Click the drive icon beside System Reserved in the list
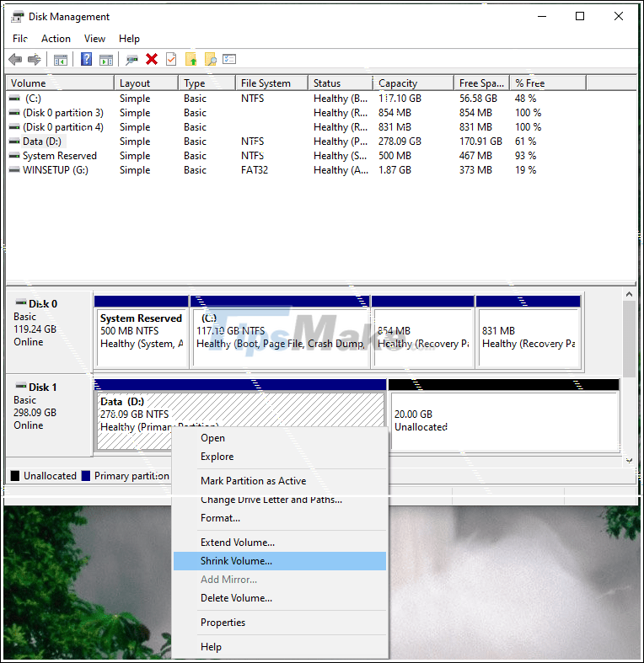Image resolution: width=644 pixels, height=663 pixels. click(14, 156)
